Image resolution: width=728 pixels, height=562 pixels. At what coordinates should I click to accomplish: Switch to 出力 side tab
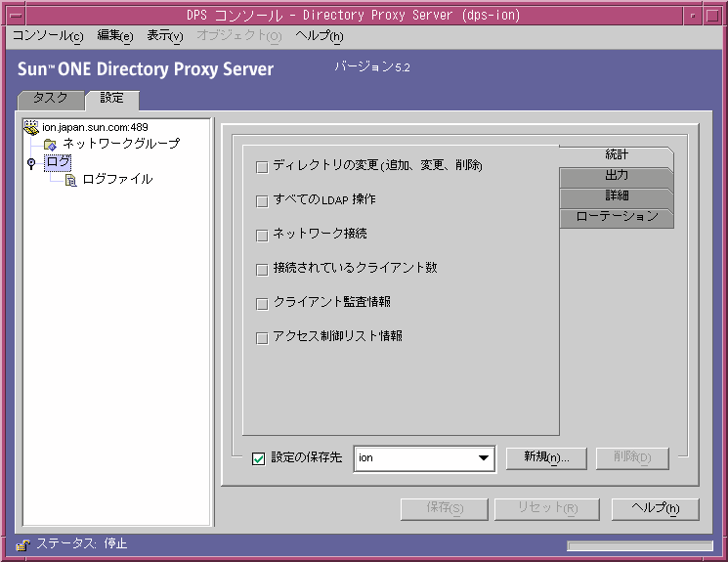616,176
